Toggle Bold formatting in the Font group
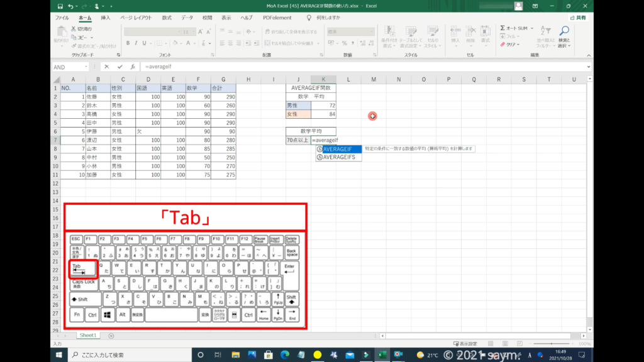This screenshot has width=644, height=362. tap(128, 43)
